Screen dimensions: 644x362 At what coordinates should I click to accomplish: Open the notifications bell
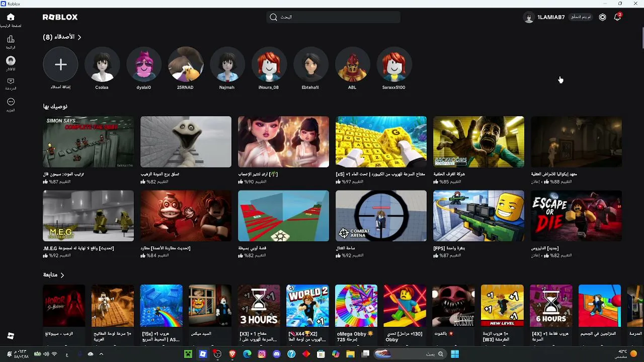click(x=617, y=17)
